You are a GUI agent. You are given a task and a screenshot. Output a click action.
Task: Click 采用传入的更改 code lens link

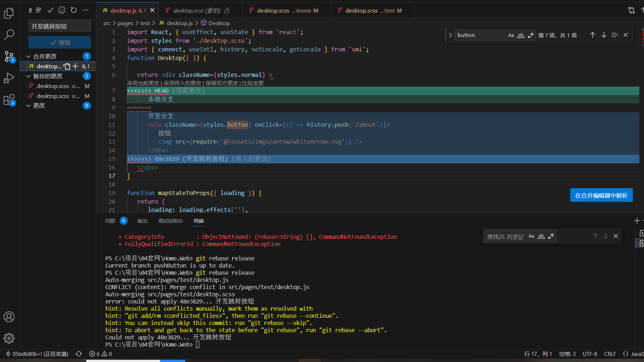[x=182, y=83]
